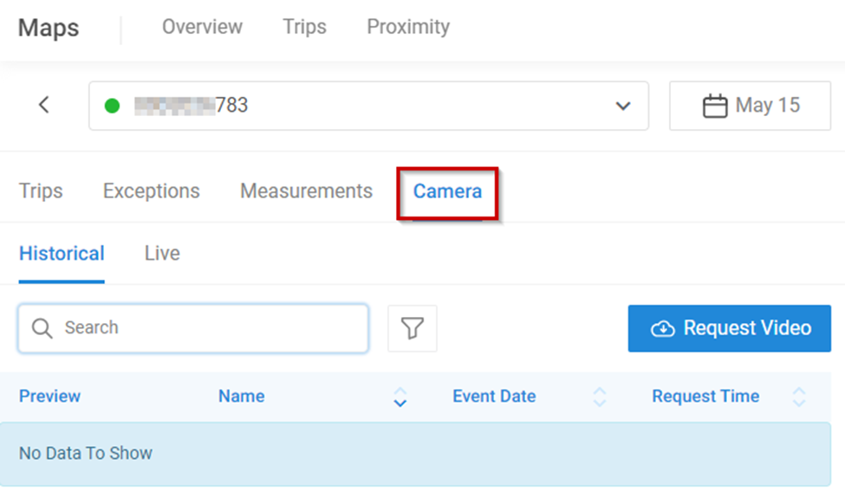Select the Historical tab
Image resolution: width=845 pixels, height=504 pixels.
(x=62, y=254)
